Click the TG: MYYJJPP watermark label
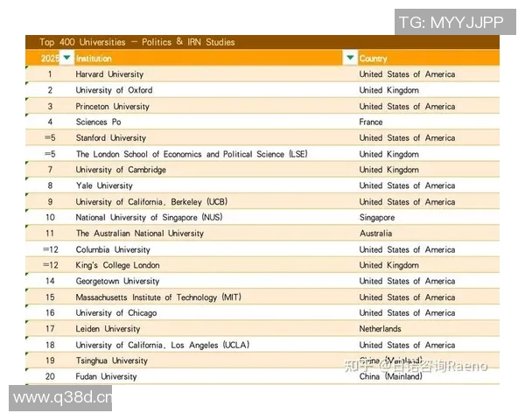This screenshot has width=525, height=420. pos(451,22)
